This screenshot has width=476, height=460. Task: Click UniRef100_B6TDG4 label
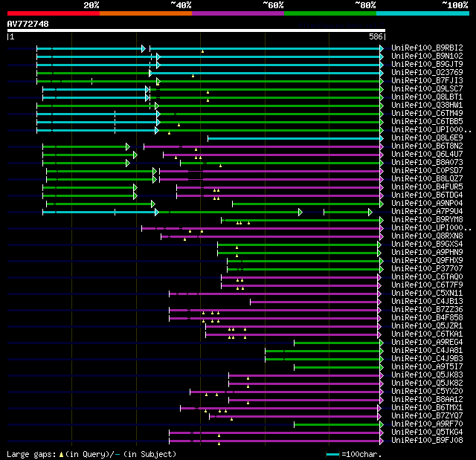pyautogui.click(x=427, y=195)
